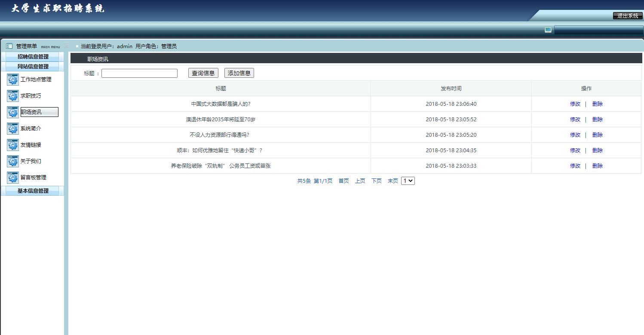Click the 友情链接 gear icon
The image size is (644, 335).
[12, 144]
